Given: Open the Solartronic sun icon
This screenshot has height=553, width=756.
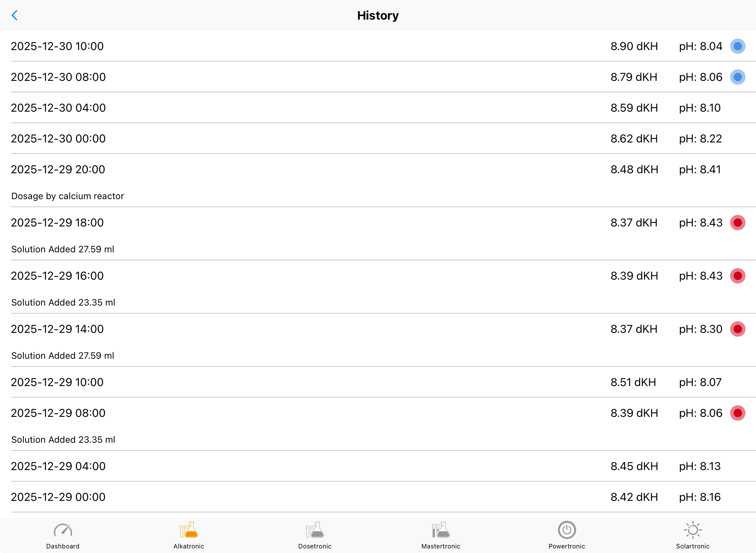Looking at the screenshot, I should 693,531.
